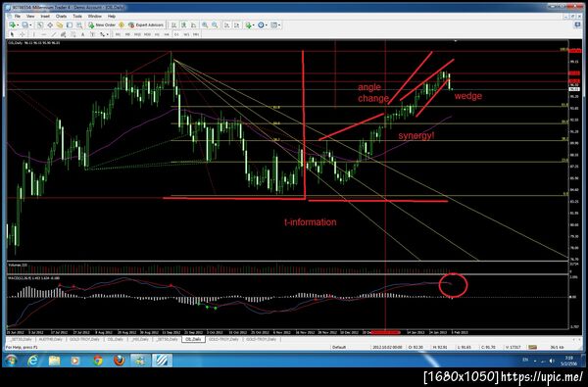The width and height of the screenshot is (588, 387).
Task: Switch timeframe to H1
Action: point(157,34)
